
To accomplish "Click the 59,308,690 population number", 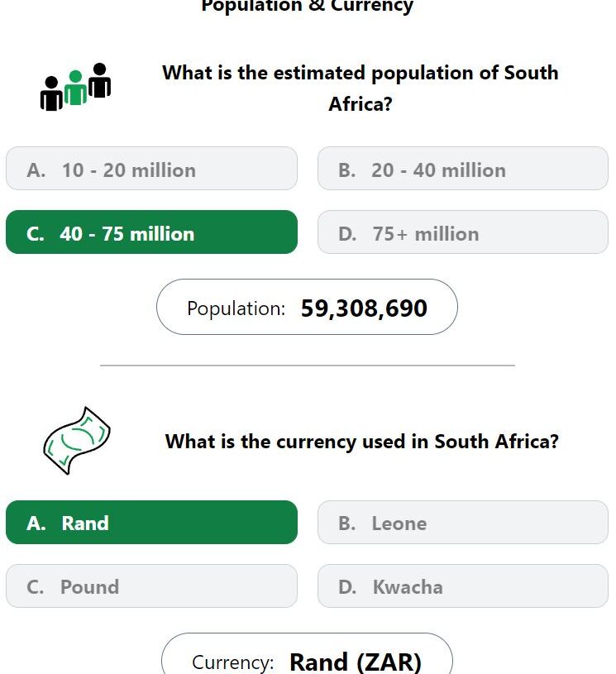I will pos(364,308).
